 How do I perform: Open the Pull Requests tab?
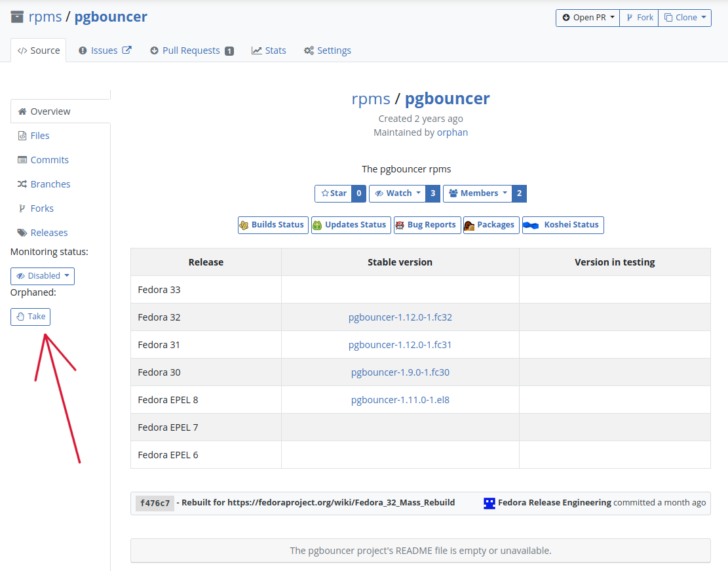point(191,50)
